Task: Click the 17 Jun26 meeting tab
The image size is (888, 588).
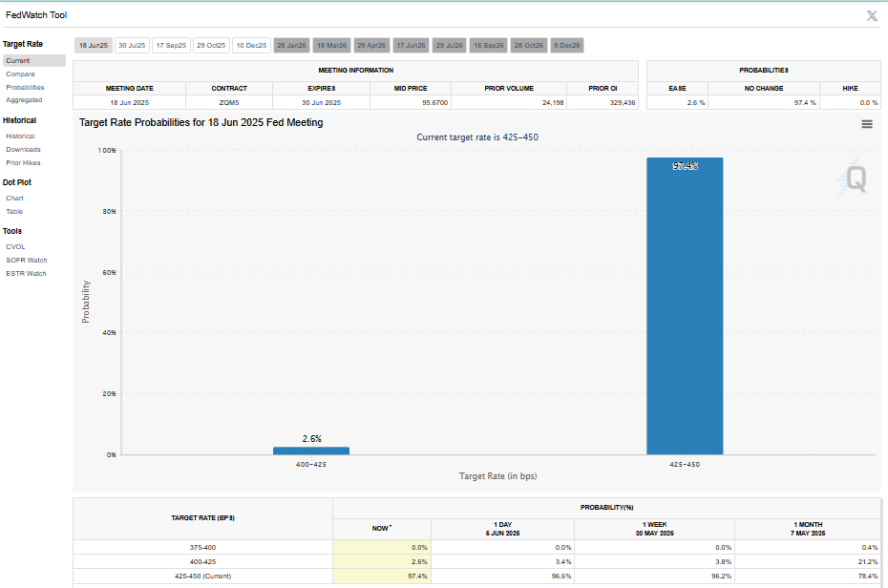Action: click(x=410, y=45)
